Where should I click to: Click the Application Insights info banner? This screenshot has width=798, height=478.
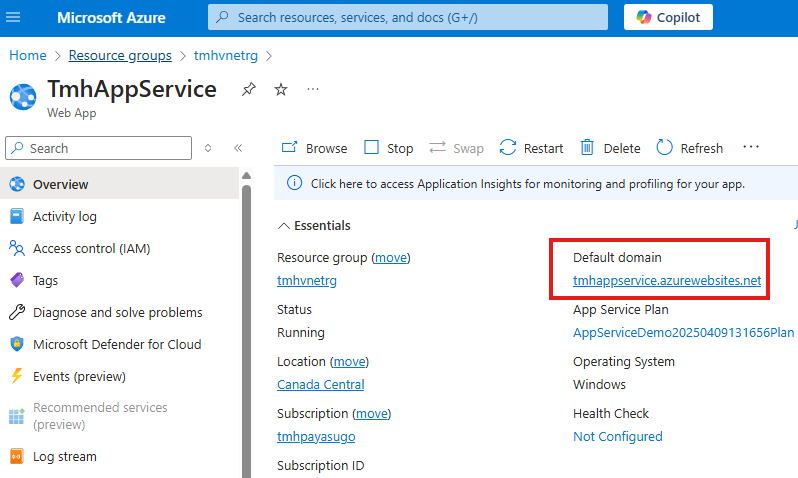point(527,184)
